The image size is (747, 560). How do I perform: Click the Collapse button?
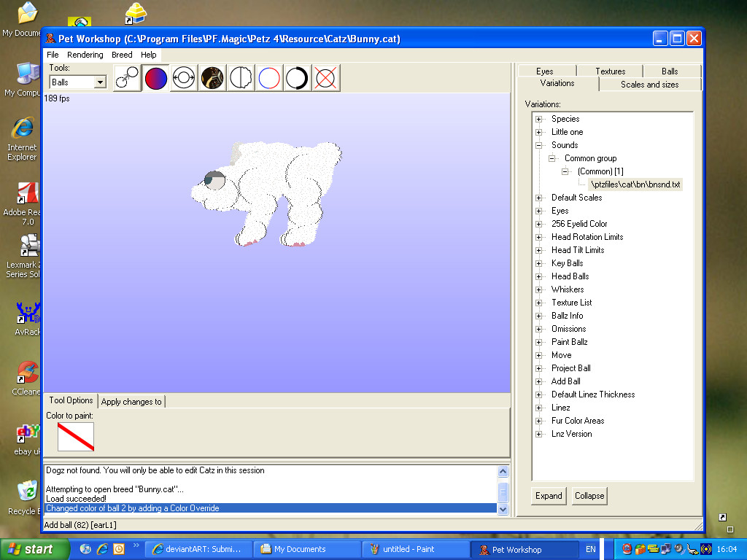click(x=589, y=496)
